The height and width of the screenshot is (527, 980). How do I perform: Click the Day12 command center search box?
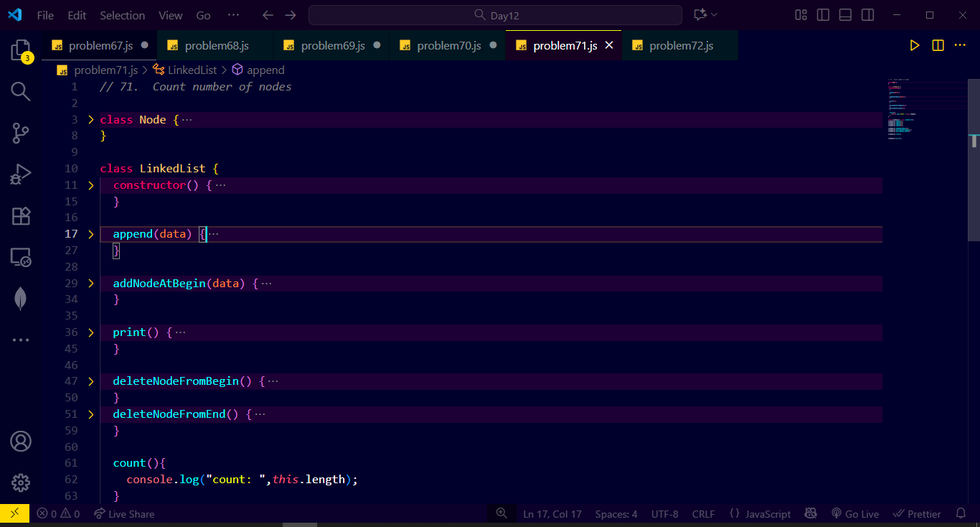495,15
